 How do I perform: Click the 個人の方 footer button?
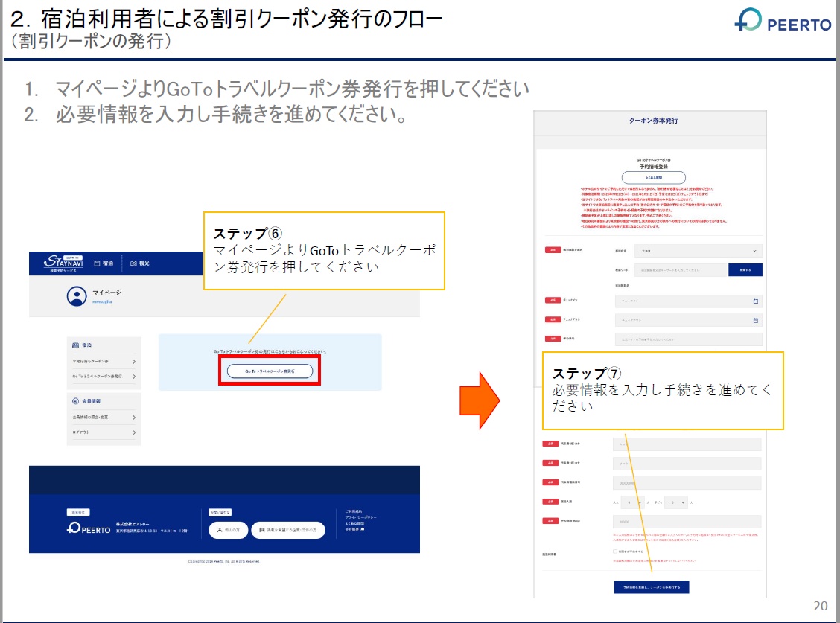point(229,530)
